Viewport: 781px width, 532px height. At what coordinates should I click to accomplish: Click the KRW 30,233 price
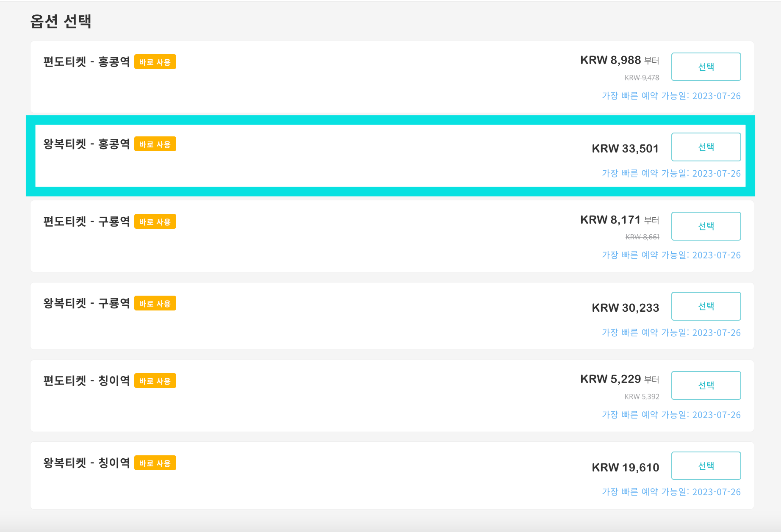[625, 308]
